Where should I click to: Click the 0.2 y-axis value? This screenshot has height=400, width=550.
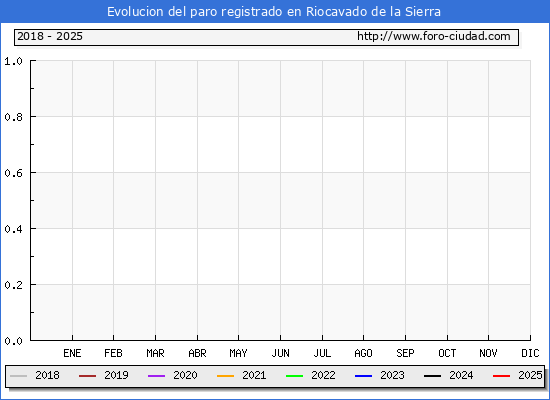click(x=13, y=285)
